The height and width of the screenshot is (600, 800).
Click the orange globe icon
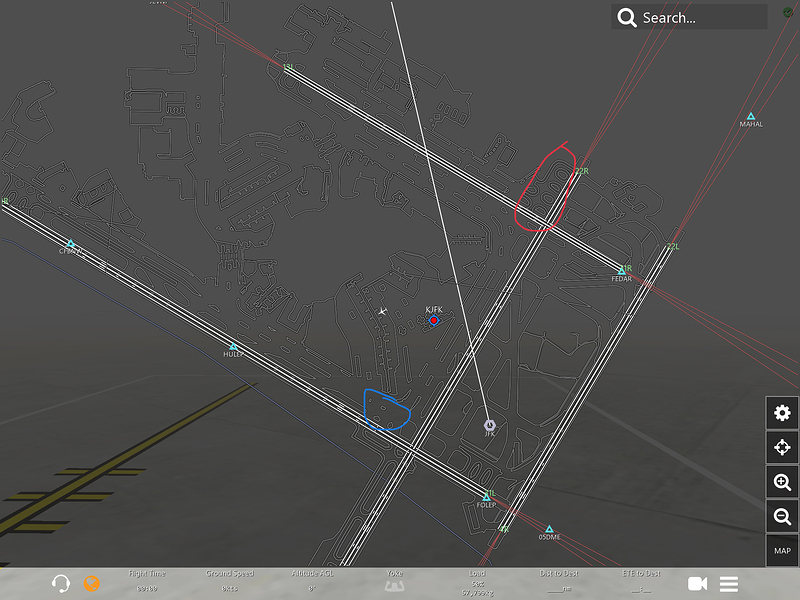pos(91,583)
